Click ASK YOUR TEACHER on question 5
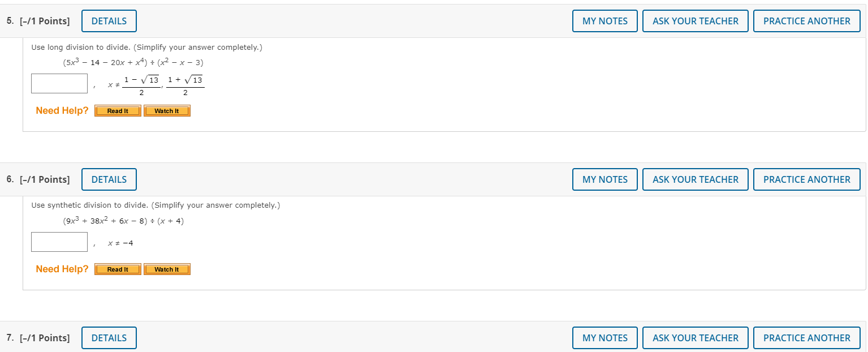868x352 pixels. pyautogui.click(x=696, y=21)
